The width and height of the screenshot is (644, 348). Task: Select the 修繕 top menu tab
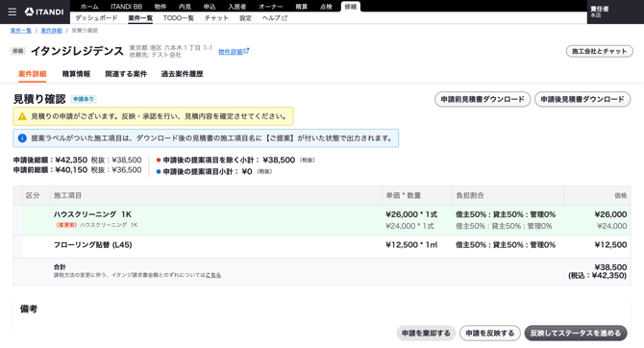pos(351,7)
